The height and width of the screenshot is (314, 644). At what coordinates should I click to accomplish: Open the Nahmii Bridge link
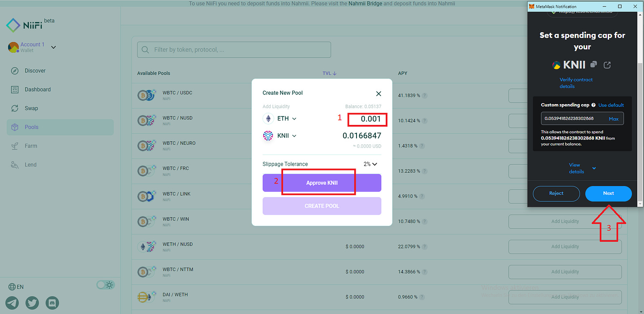click(364, 4)
